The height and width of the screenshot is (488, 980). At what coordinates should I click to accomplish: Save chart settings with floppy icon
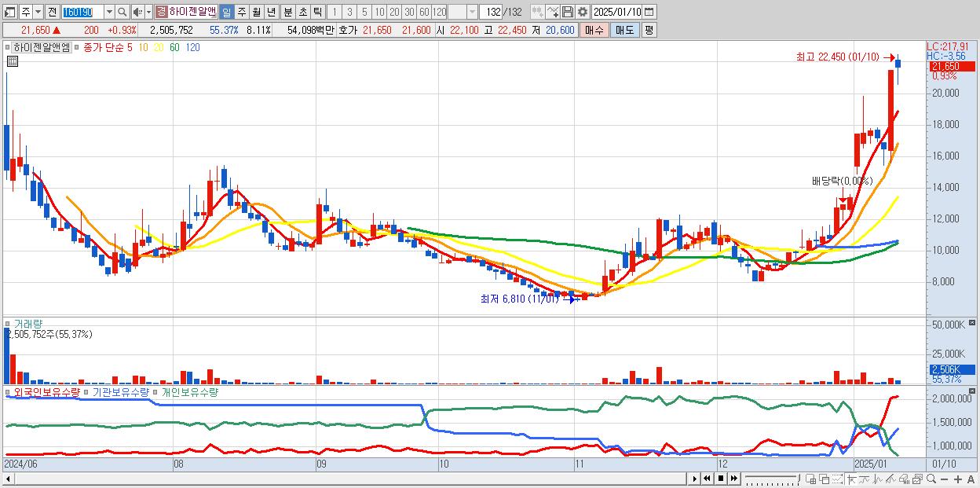click(x=568, y=12)
